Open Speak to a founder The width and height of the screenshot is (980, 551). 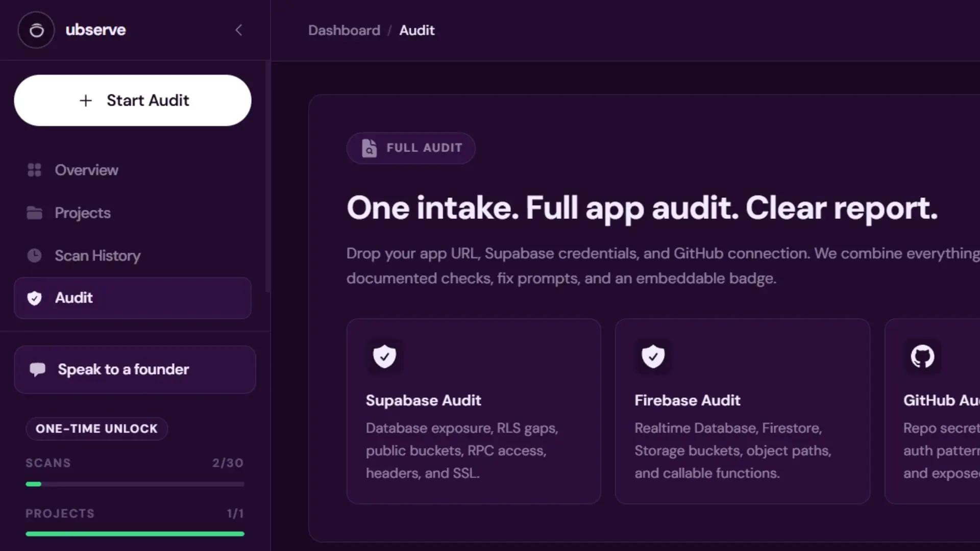[x=135, y=369]
